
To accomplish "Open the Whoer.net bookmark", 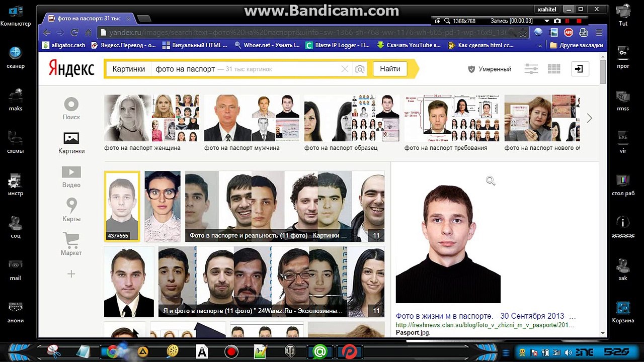I will point(267,45).
